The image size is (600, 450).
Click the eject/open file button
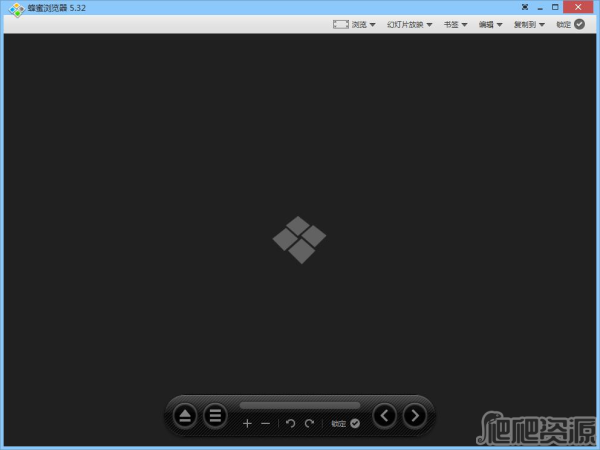[185, 416]
